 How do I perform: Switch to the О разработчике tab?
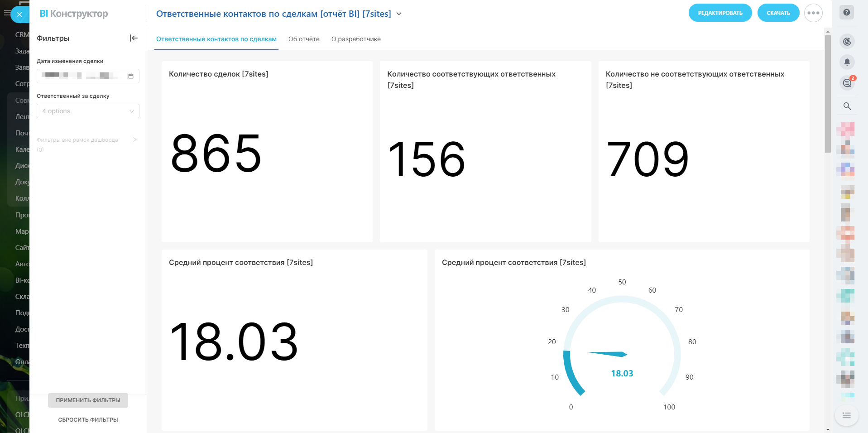point(356,39)
